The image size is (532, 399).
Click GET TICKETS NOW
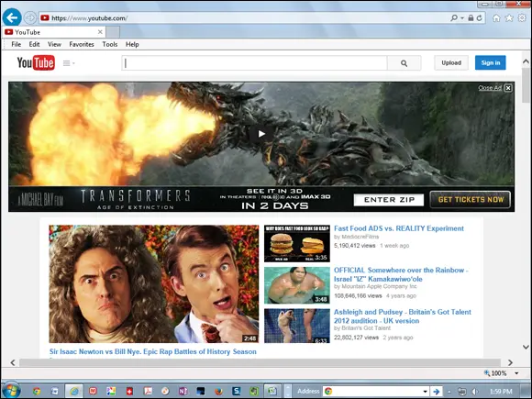click(x=471, y=200)
